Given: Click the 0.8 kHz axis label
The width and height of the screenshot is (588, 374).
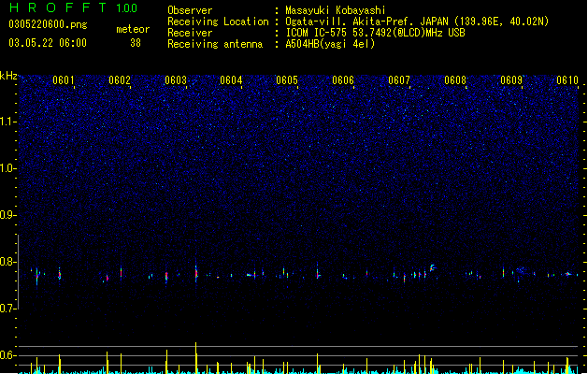Looking at the screenshot, I should point(8,262).
